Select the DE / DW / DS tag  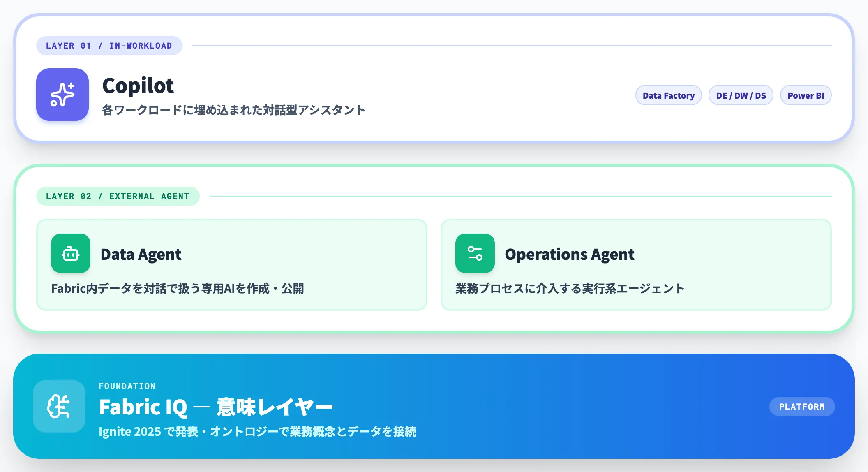[x=741, y=95]
